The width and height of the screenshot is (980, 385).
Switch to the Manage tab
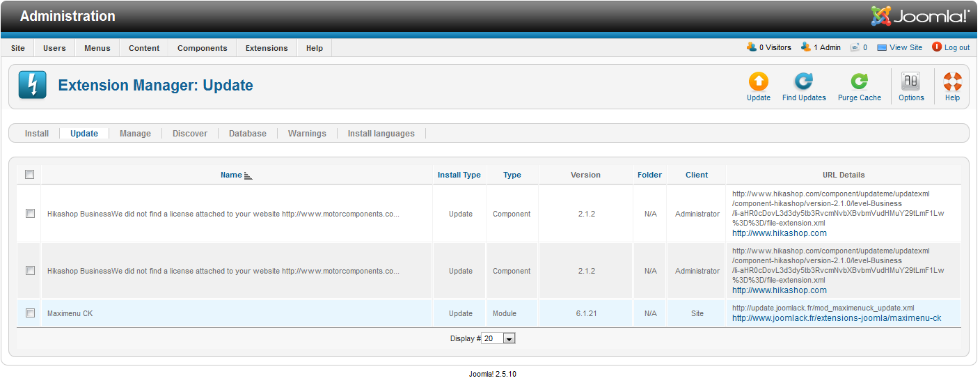point(135,134)
